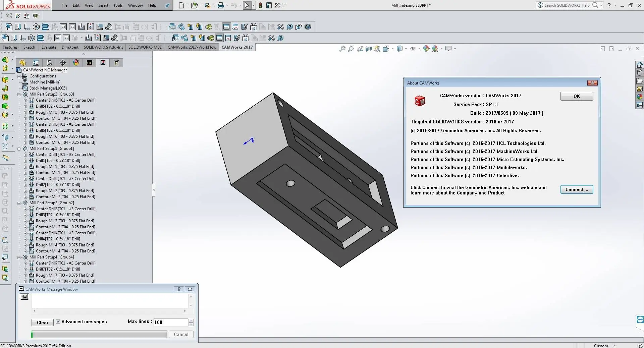Open the CAMWorks feature tree CW icon
This screenshot has height=348, width=644.
coord(90,63)
